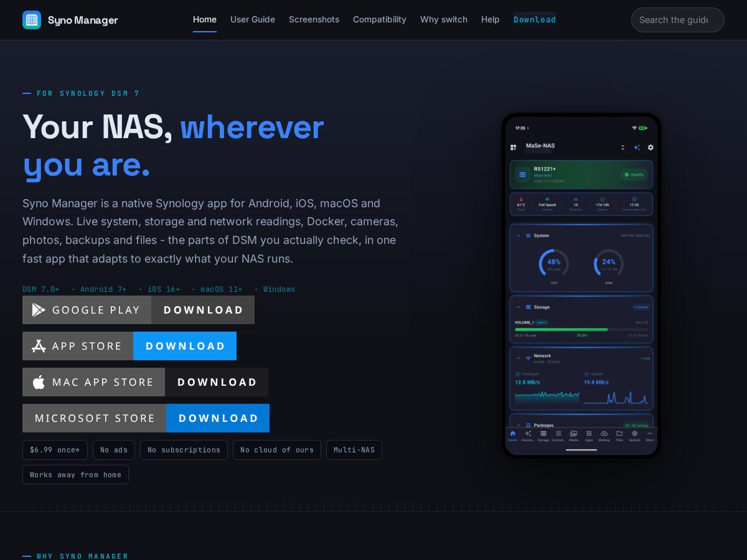This screenshot has width=747, height=560.
Task: Tap the Backup cloud icon in bottom bar
Action: (604, 433)
